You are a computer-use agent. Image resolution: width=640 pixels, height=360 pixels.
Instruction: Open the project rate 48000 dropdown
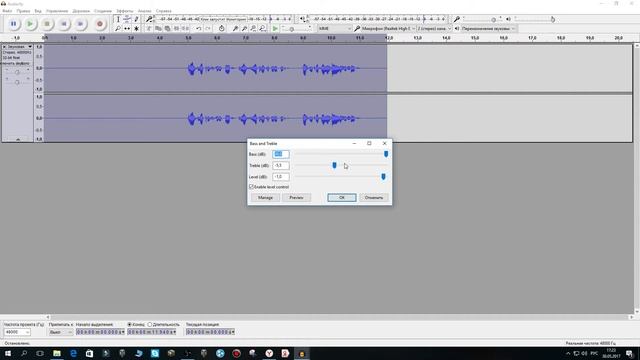coord(17,332)
